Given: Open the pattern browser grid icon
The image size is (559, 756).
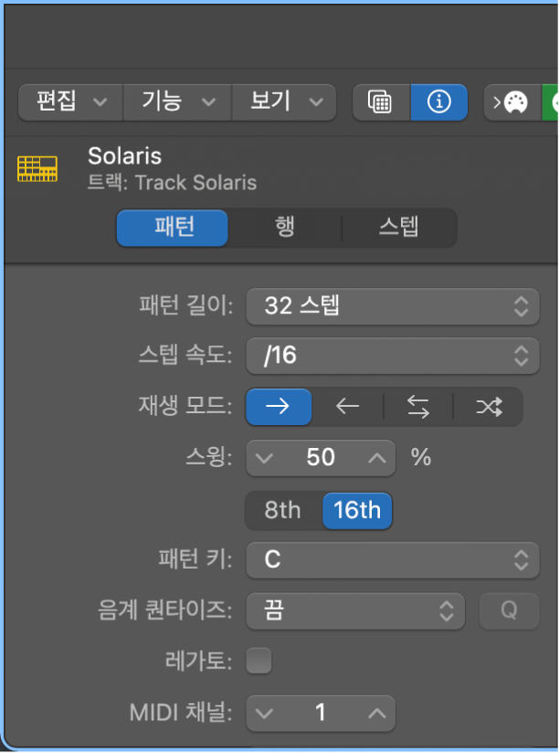Looking at the screenshot, I should pyautogui.click(x=381, y=101).
